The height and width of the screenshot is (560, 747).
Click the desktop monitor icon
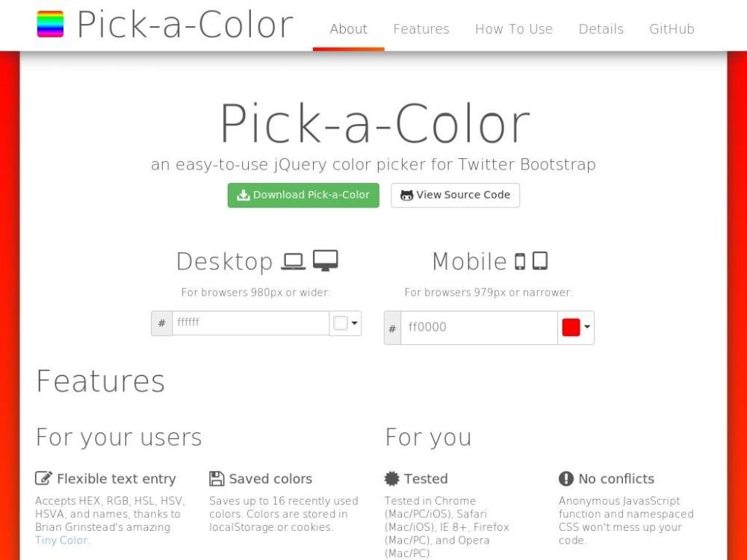tap(326, 261)
